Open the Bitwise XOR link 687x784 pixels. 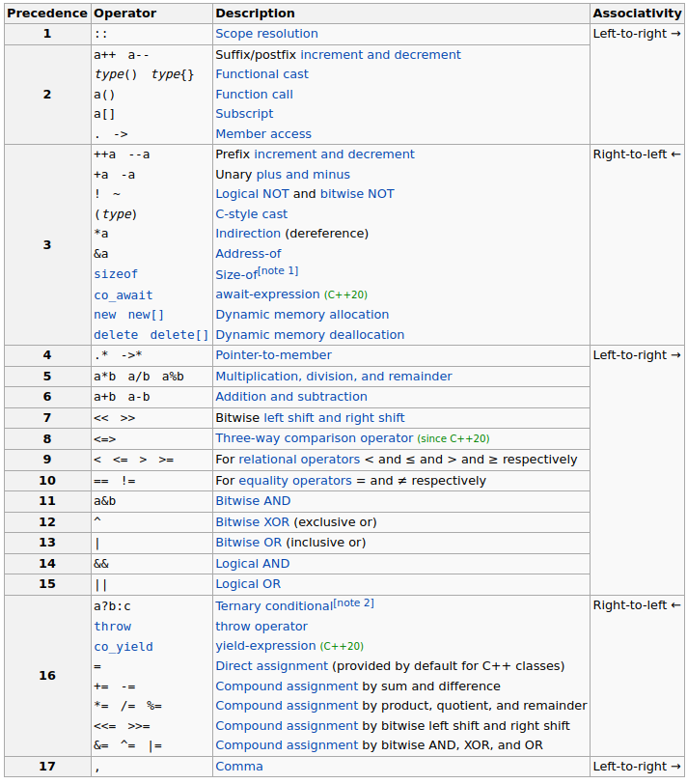252,522
